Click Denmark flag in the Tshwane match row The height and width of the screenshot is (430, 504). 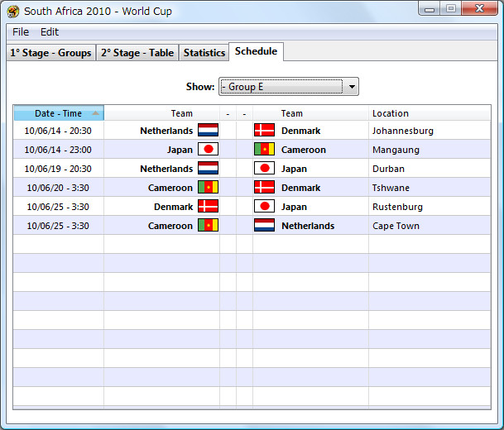tap(264, 187)
